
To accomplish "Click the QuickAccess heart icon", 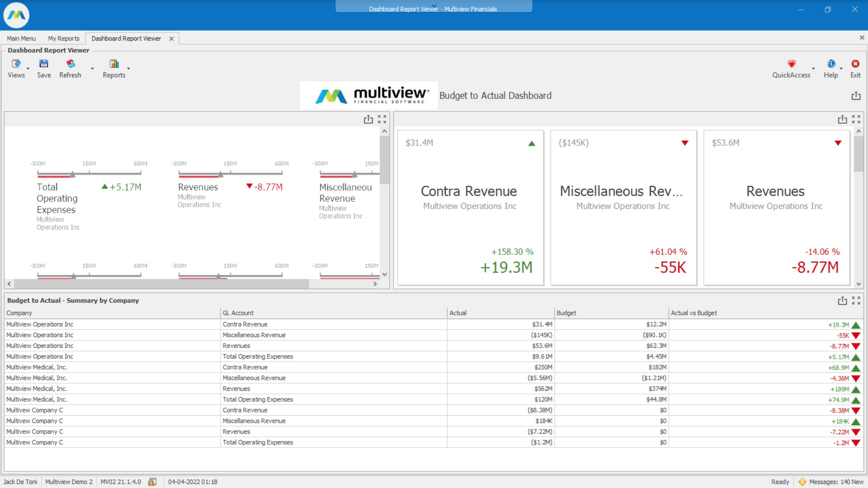I will click(792, 64).
